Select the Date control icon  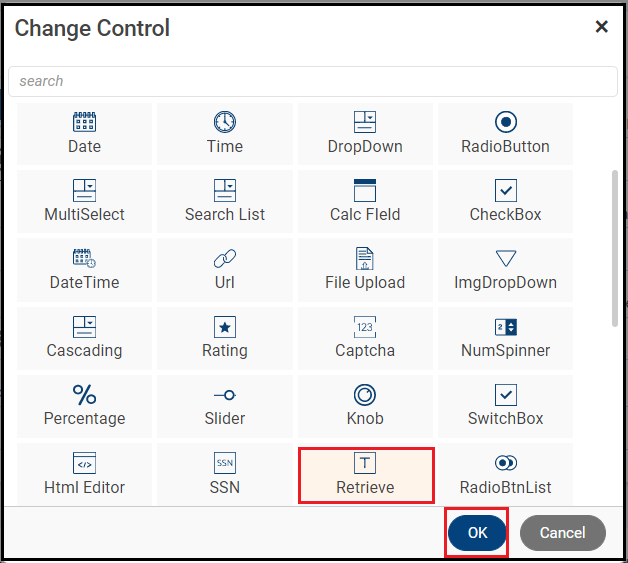coord(84,133)
